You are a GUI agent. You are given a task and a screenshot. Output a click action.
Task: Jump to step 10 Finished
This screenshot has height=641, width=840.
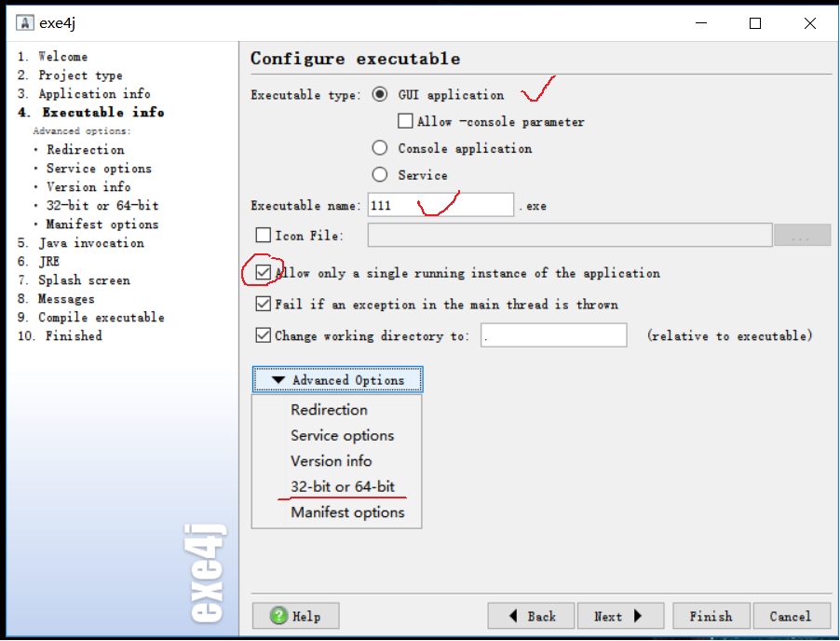[x=60, y=335]
